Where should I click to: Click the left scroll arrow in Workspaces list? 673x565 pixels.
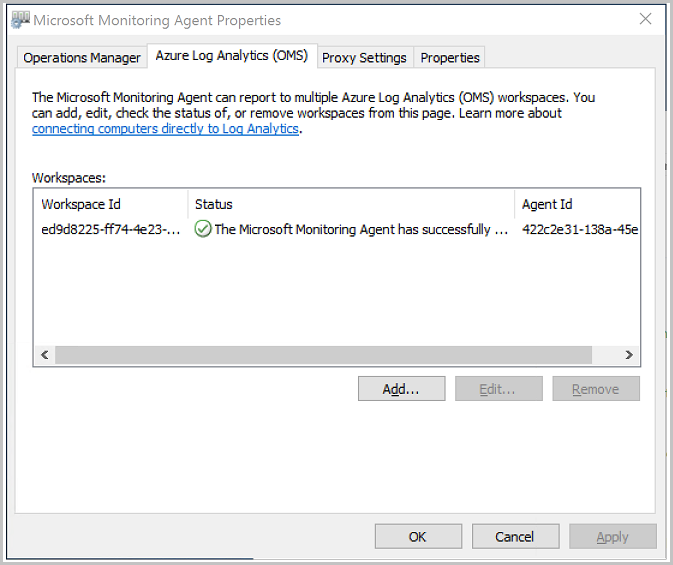(x=45, y=355)
